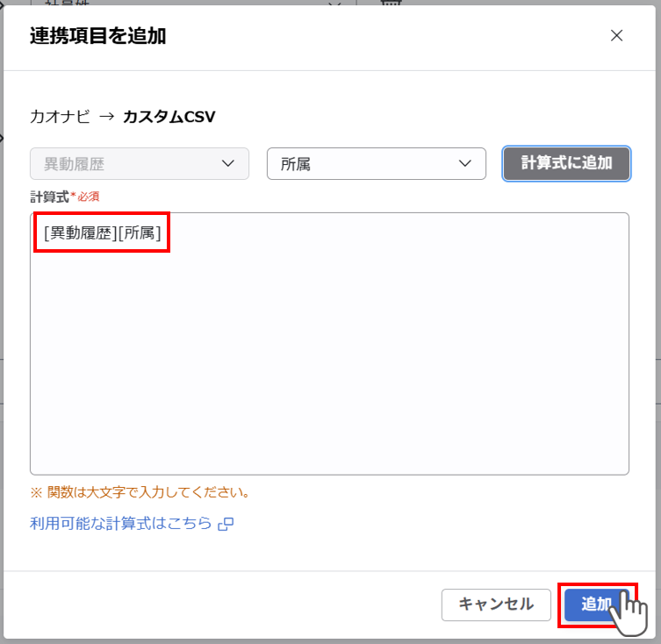Open the 利用可能な計算式はこちら link
The height and width of the screenshot is (644, 661).
tap(120, 524)
